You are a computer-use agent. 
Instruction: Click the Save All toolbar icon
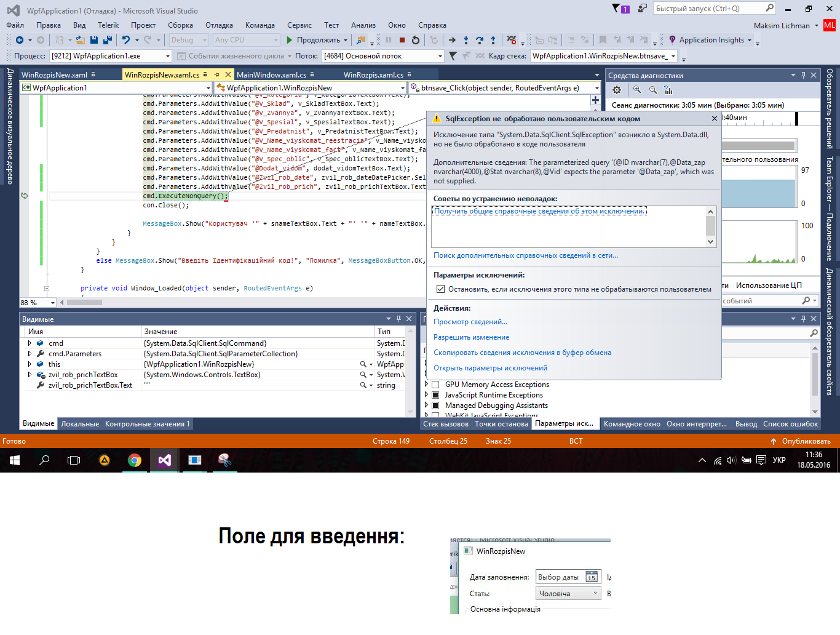click(107, 40)
